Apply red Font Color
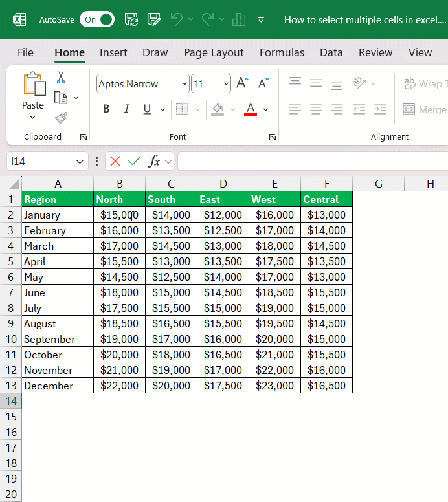Viewport: 448px width, 502px height. pos(251,109)
